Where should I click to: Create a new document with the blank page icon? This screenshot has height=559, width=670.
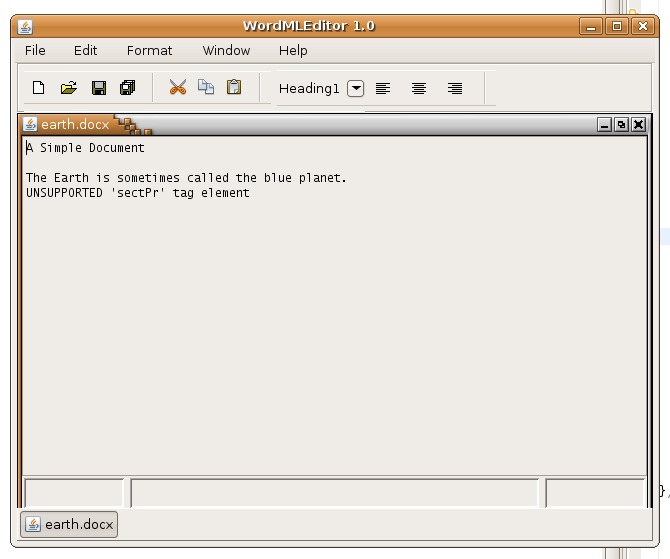click(39, 88)
